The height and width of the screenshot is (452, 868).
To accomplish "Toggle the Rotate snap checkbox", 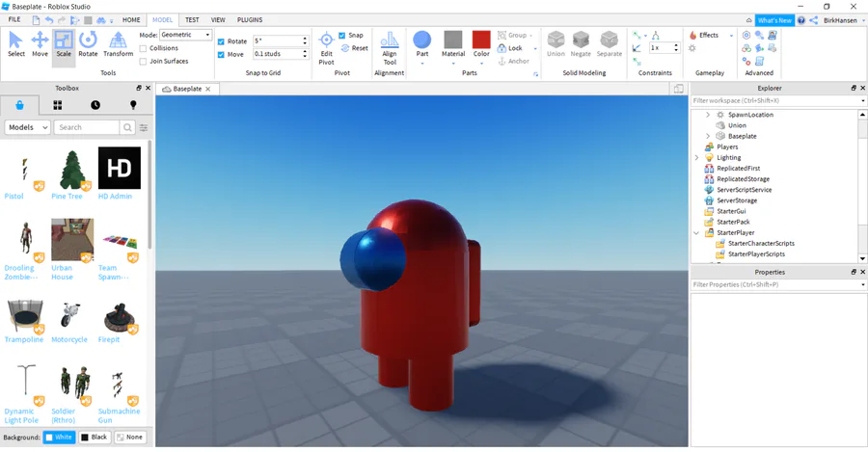I will click(221, 41).
